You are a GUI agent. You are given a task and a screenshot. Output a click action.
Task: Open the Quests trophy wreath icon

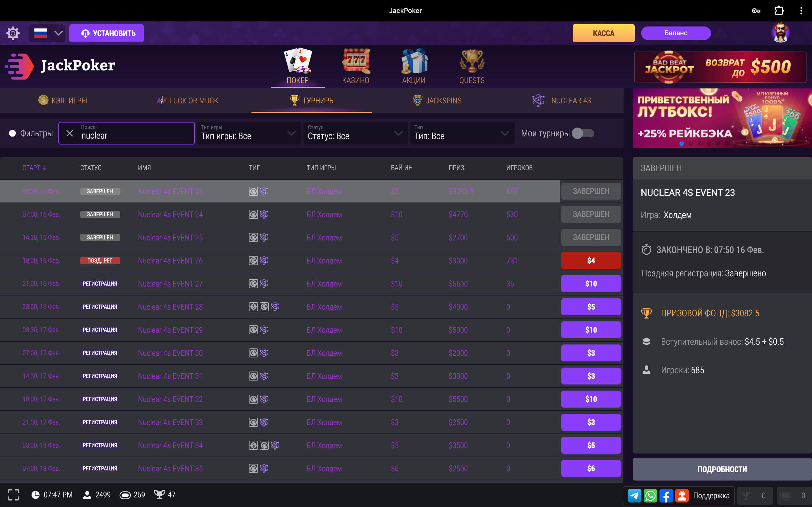[x=472, y=61]
